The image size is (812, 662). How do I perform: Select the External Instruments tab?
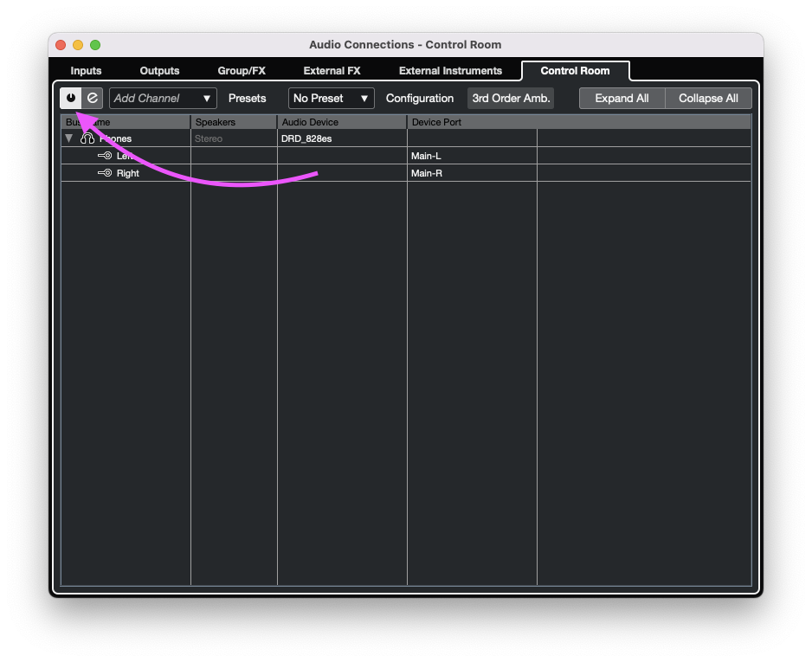(x=450, y=71)
